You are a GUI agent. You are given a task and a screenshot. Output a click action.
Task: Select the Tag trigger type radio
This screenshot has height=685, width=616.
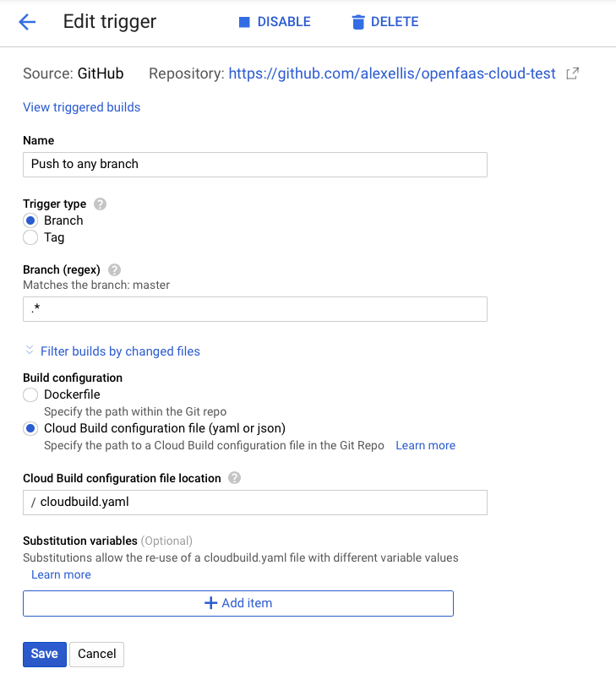click(30, 237)
